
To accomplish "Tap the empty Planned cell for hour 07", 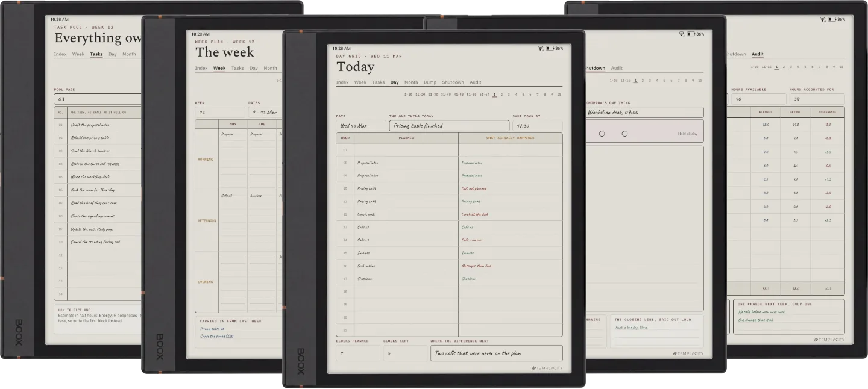I will 406,150.
